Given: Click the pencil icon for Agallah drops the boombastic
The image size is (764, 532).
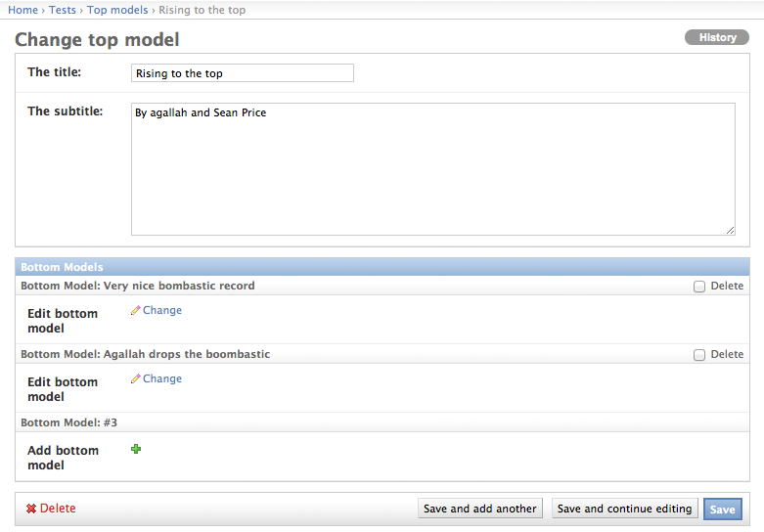Looking at the screenshot, I should 135,378.
